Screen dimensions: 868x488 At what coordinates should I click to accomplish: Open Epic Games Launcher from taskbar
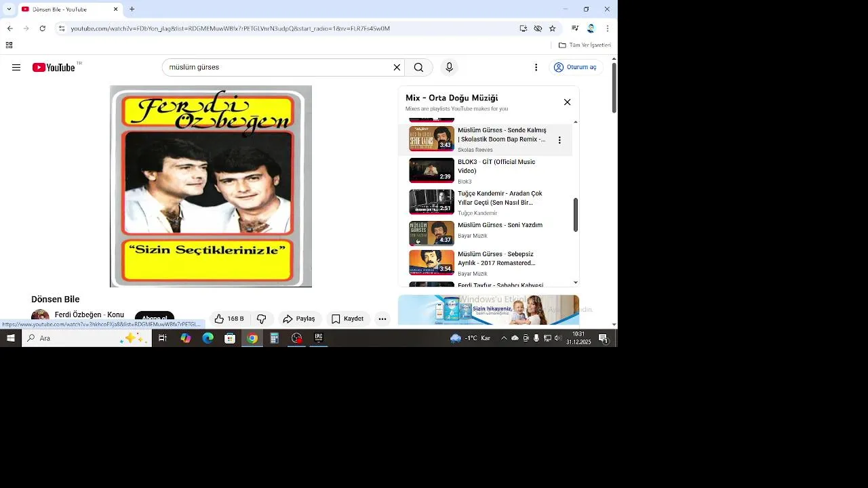point(319,338)
